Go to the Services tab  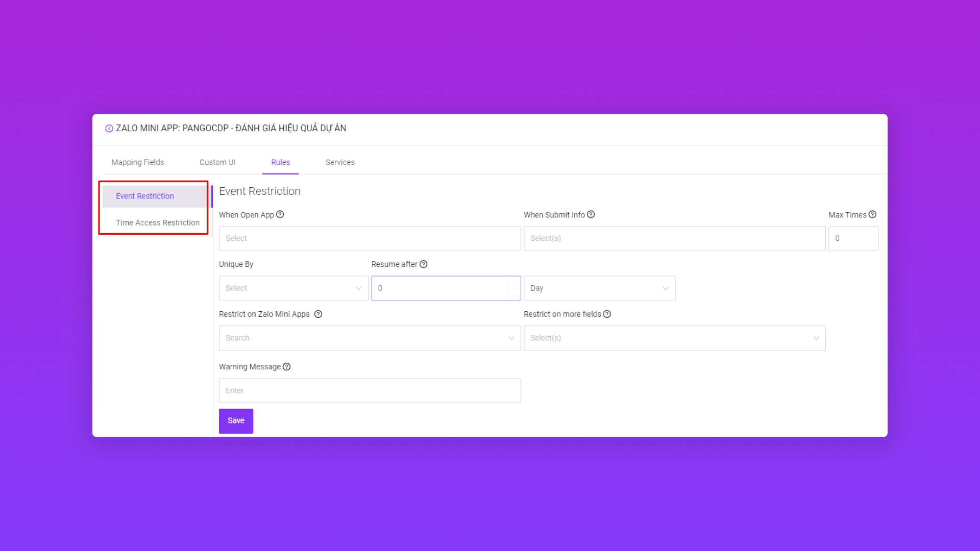(340, 162)
